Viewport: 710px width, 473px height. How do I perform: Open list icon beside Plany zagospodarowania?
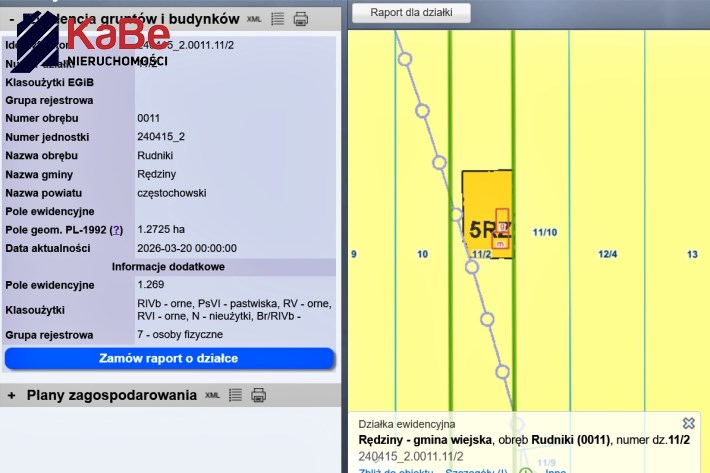click(236, 395)
